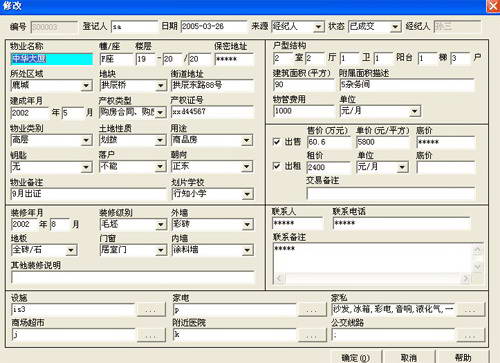500x363 pixels.
Task: Click the 登记人 input field
Action: [x=134, y=27]
